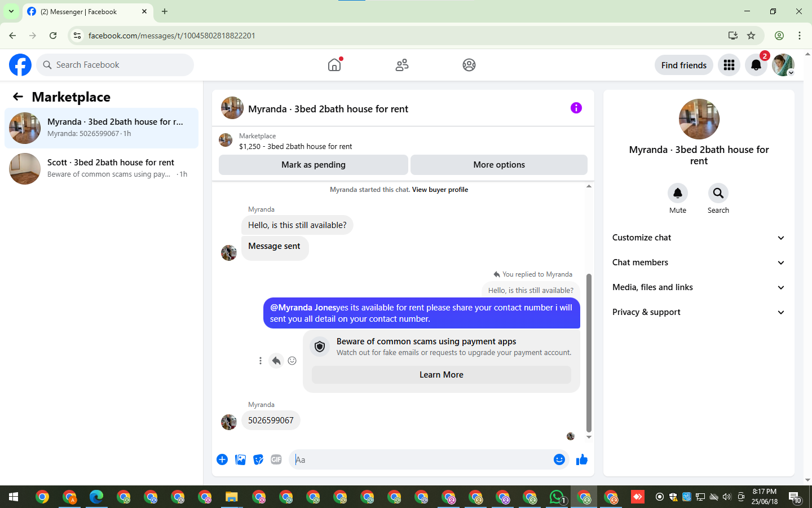Open the Home feed icon
The width and height of the screenshot is (812, 508).
[334, 65]
